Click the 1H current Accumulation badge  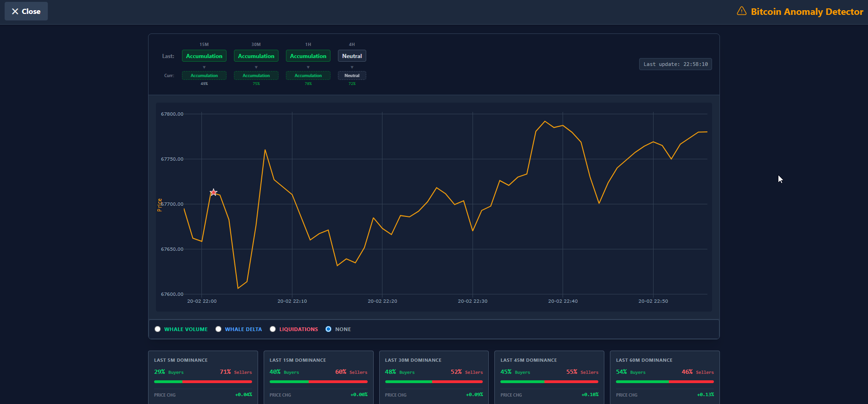click(x=308, y=76)
